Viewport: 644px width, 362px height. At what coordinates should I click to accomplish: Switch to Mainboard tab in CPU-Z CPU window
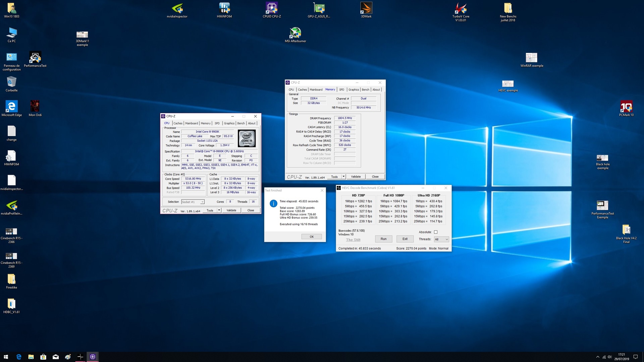[192, 123]
